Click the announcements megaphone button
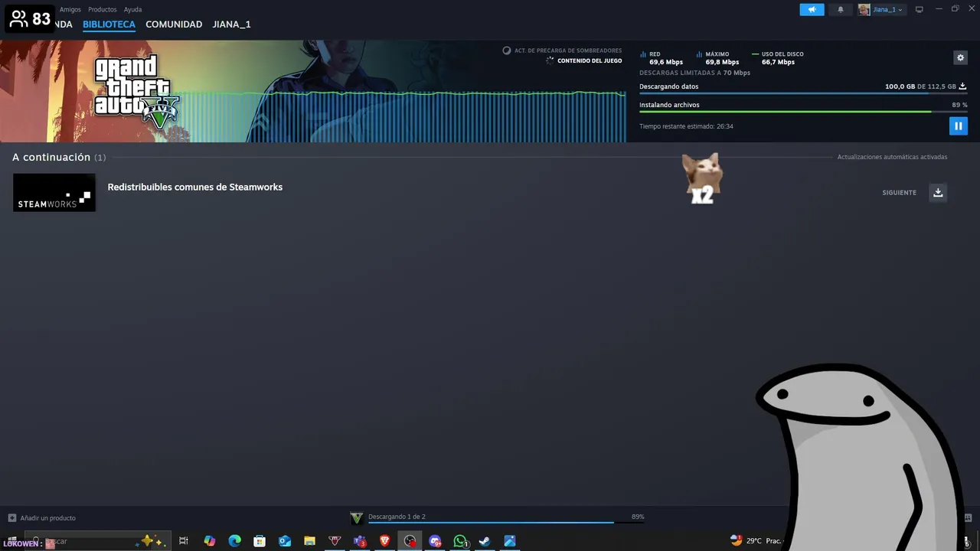980x551 pixels. click(x=812, y=9)
